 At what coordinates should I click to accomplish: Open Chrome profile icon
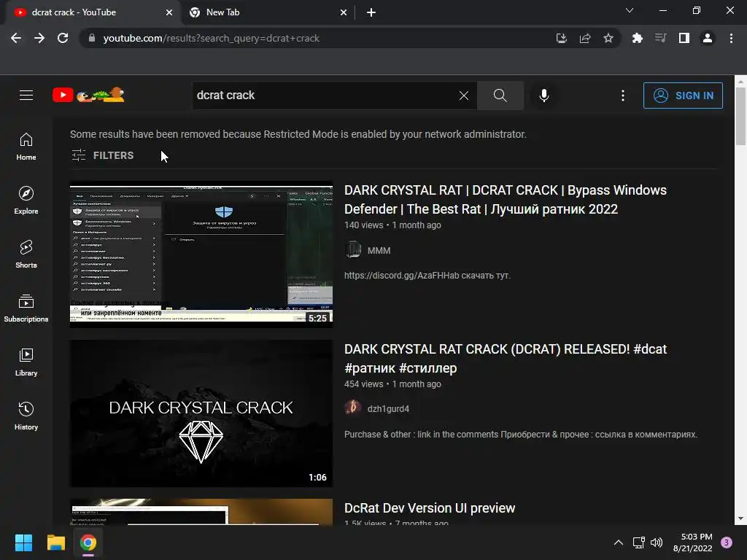[x=708, y=38]
